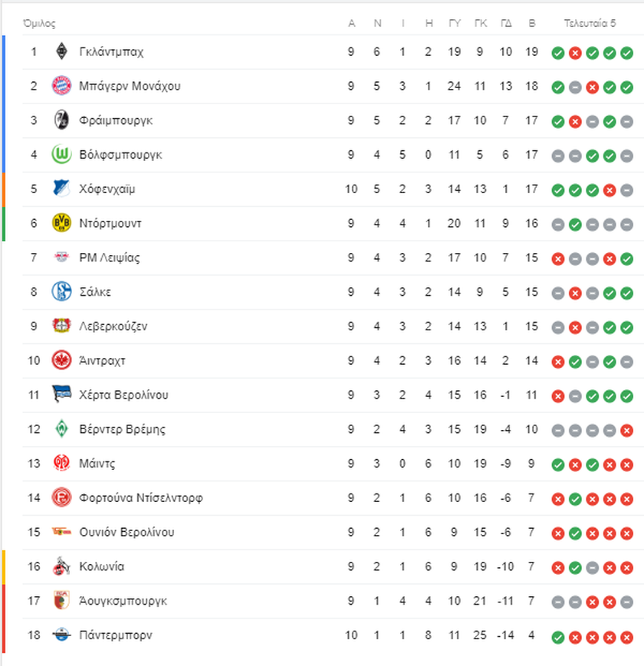Viewport: 644px width, 666px height.
Task: Open the Χόφενχαϊμ team name link
Action: [107, 189]
